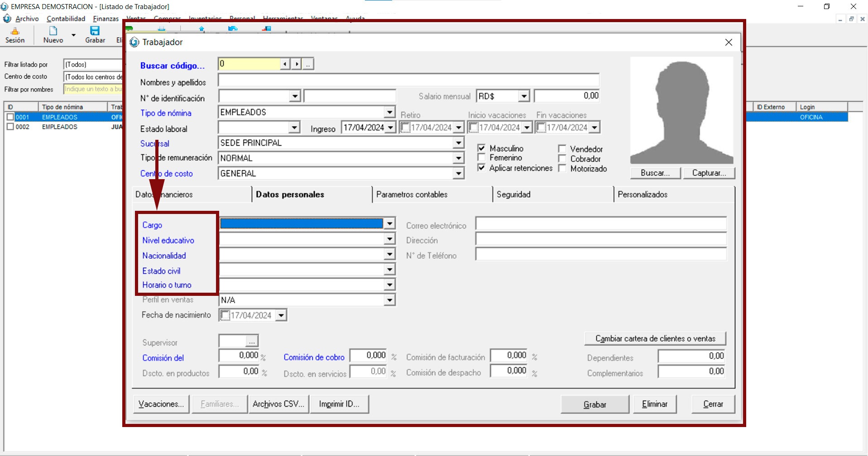Viewport: 868px width, 456px height.
Task: Uncheck Aplicar retenciones
Action: 482,168
